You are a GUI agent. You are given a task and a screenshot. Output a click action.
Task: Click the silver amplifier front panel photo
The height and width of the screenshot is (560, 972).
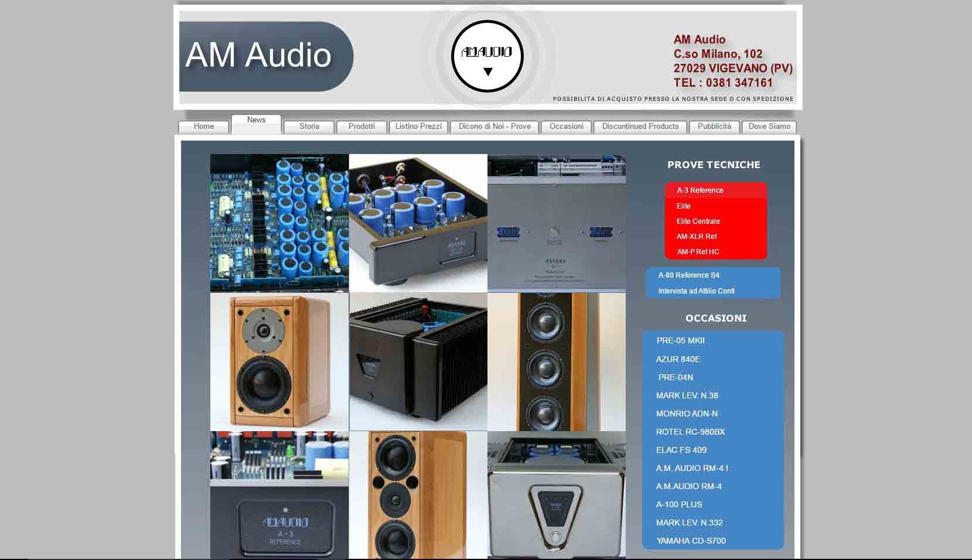[557, 223]
